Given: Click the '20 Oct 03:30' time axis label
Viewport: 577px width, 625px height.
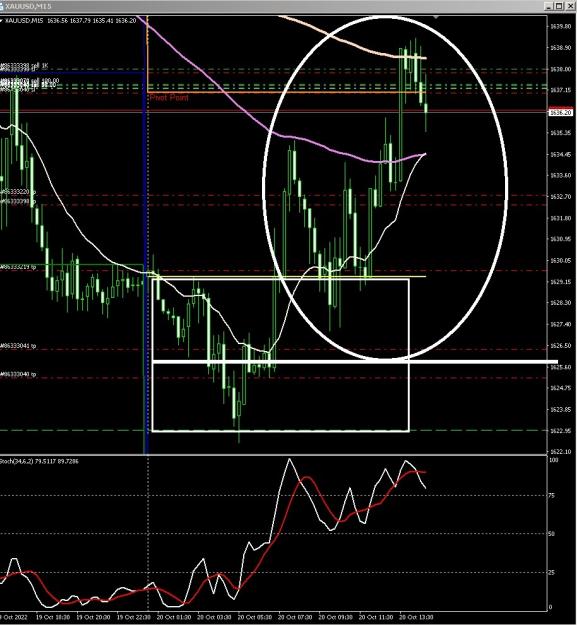Looking at the screenshot, I should [x=214, y=617].
